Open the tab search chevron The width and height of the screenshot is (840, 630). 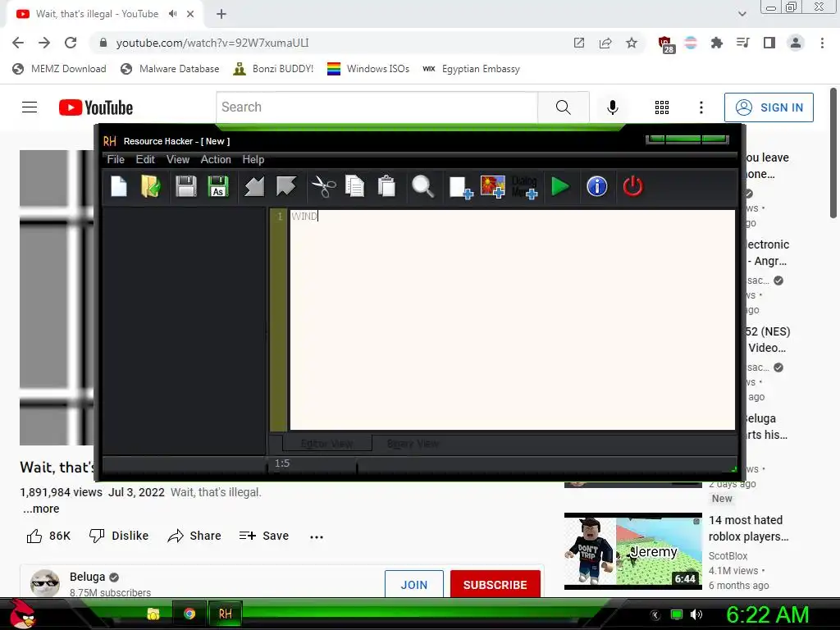[742, 14]
